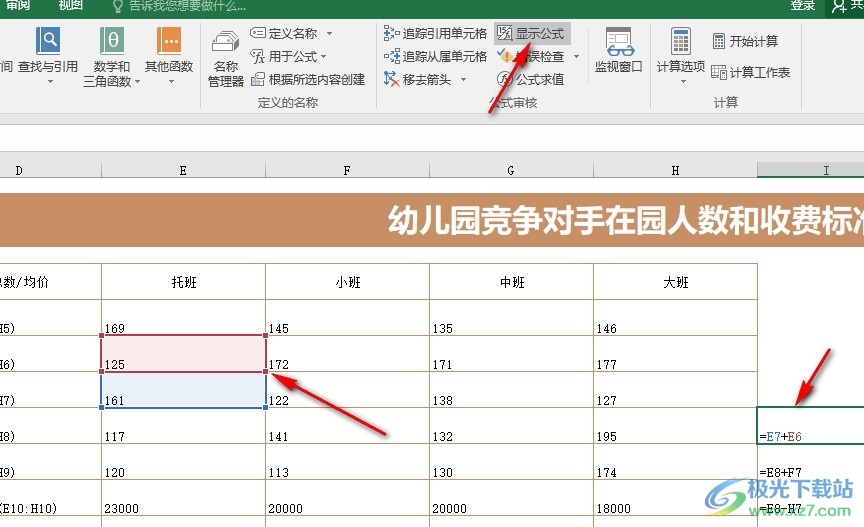The width and height of the screenshot is (864, 527).
Task: Expand the 数学和三角函数 dropdown arrow
Action: (137, 82)
